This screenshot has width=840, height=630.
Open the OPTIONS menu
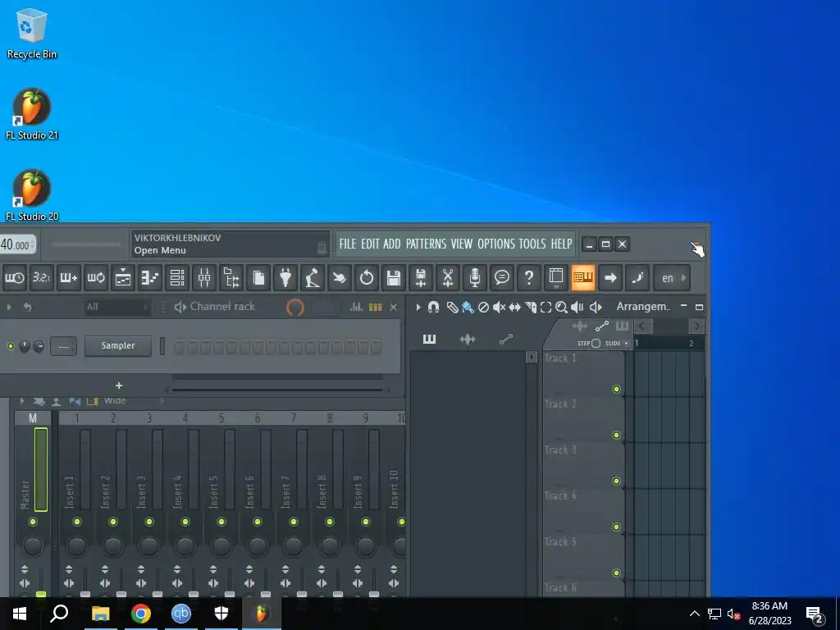[496, 244]
